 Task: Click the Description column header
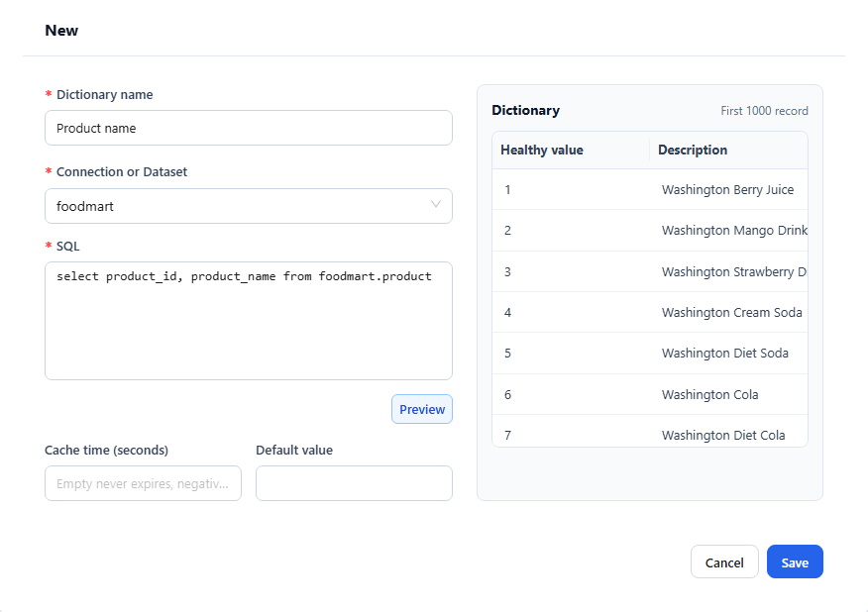point(728,150)
